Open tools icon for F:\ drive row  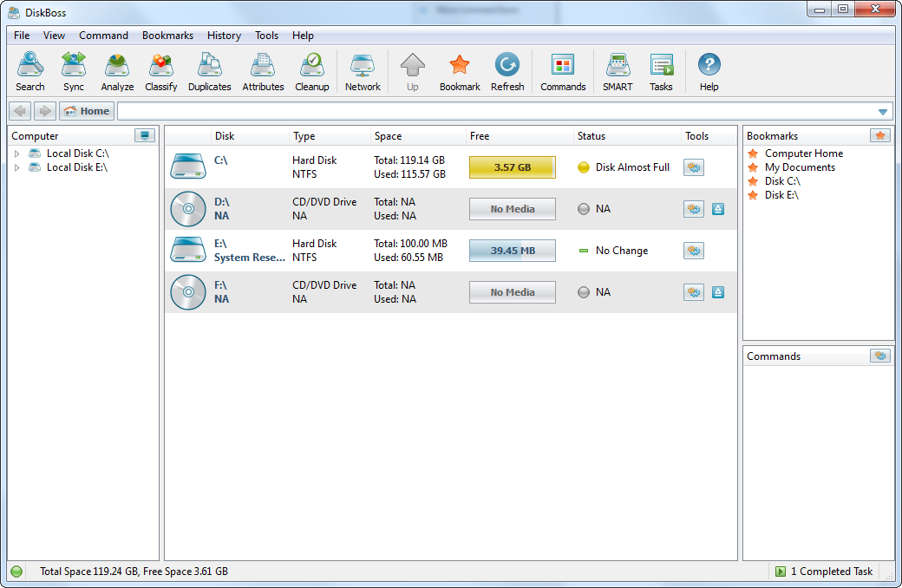click(x=694, y=292)
